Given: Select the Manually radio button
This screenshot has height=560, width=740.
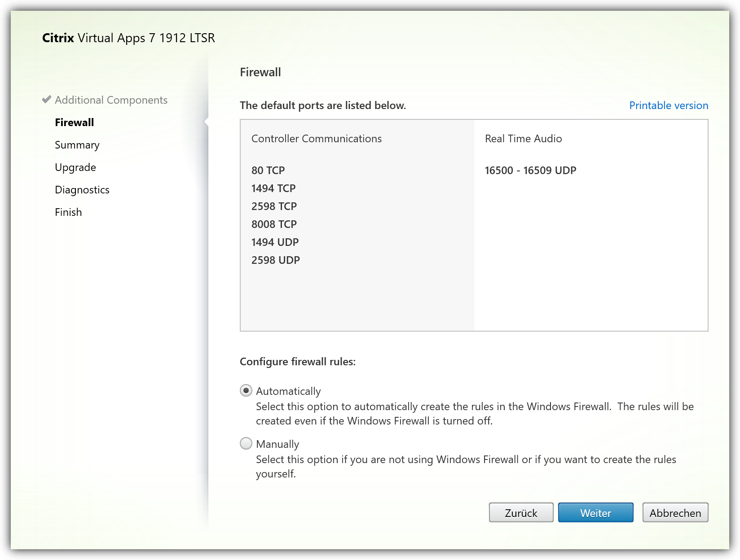Looking at the screenshot, I should coord(246,444).
